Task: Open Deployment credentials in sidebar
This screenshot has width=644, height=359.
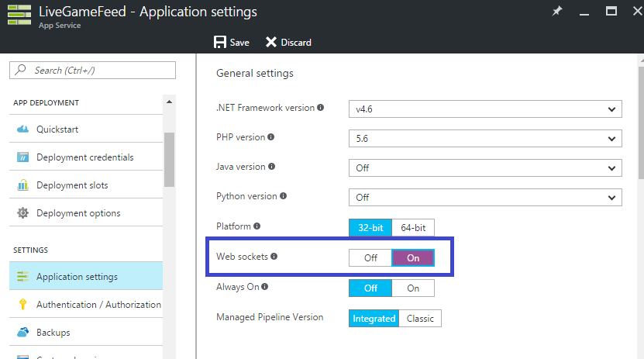Action: click(x=84, y=157)
